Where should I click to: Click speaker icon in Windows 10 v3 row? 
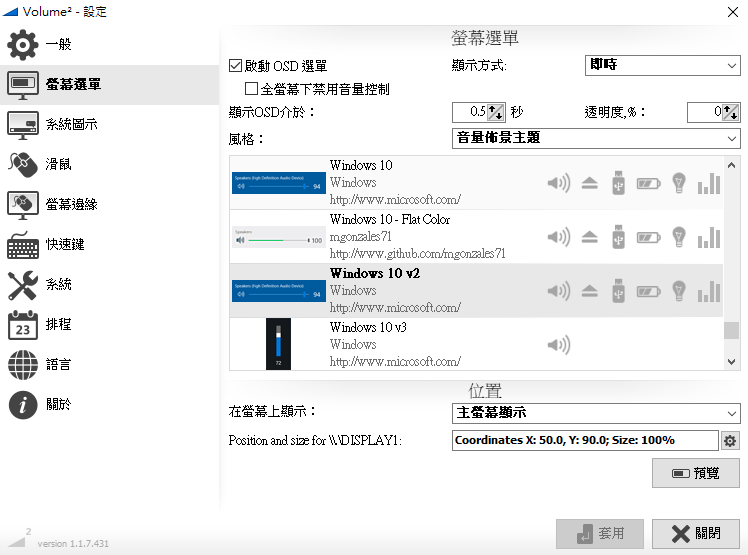[x=558, y=345]
